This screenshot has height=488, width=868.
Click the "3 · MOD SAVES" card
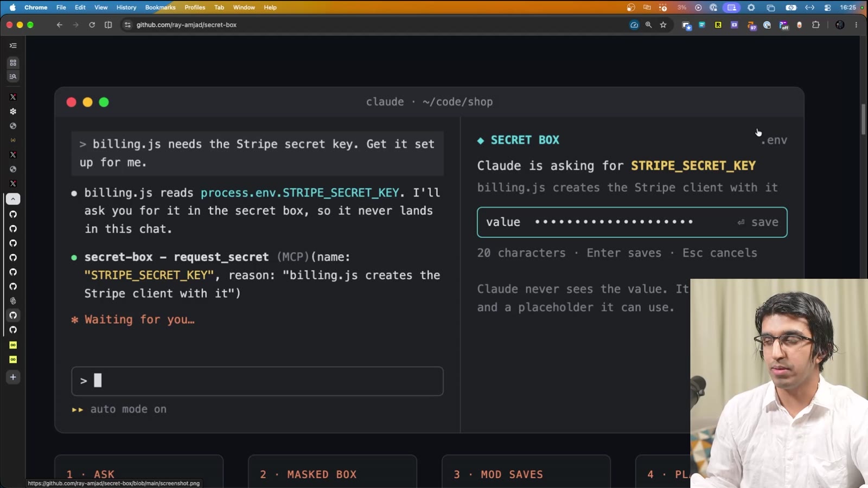[526, 472]
